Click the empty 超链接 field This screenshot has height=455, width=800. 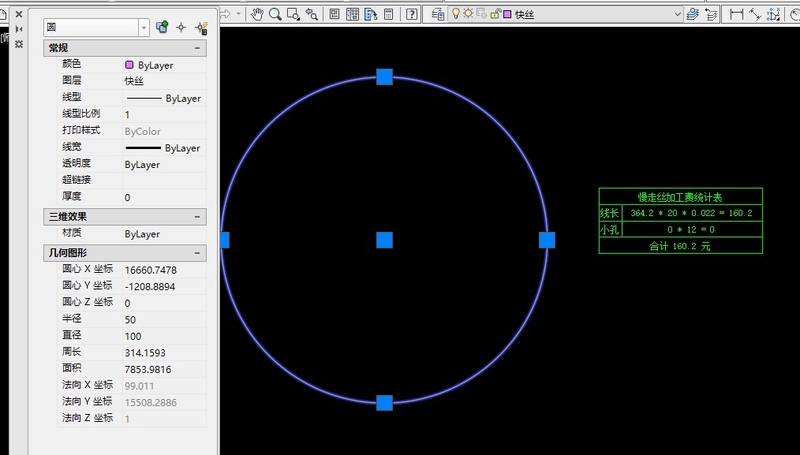click(164, 180)
